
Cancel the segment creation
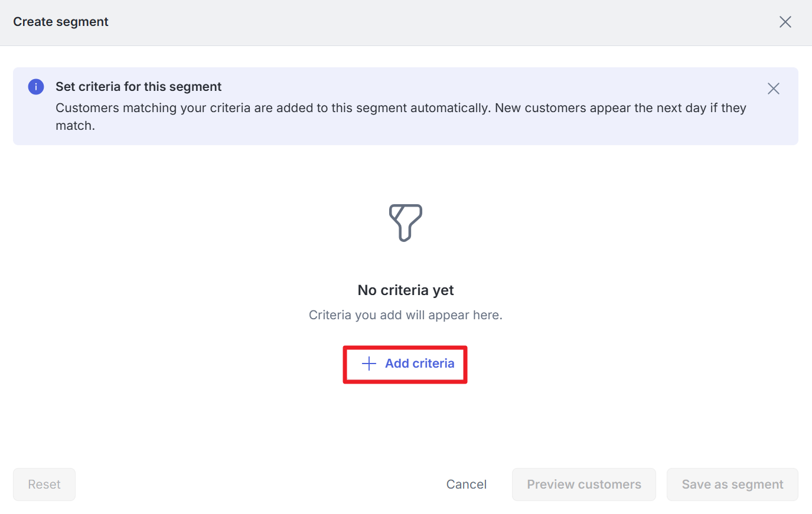pos(467,484)
